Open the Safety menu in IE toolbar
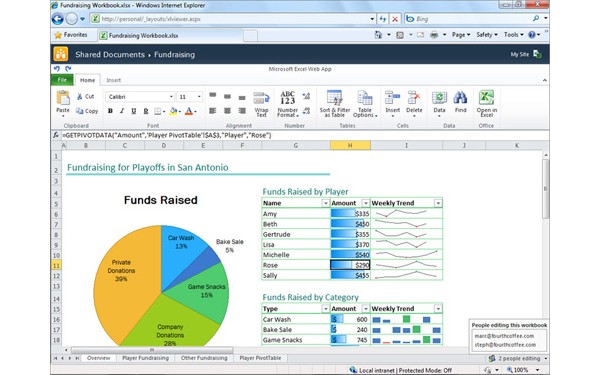The image size is (600, 375). (x=487, y=35)
